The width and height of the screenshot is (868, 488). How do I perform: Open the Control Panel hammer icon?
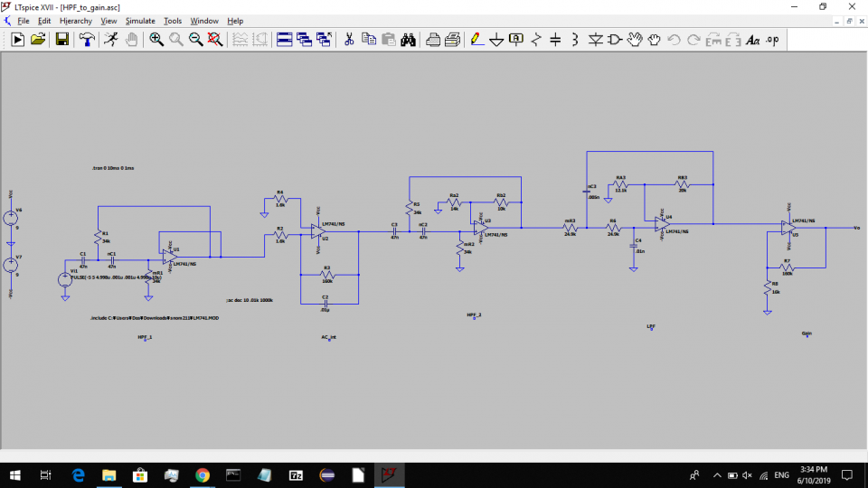[87, 39]
